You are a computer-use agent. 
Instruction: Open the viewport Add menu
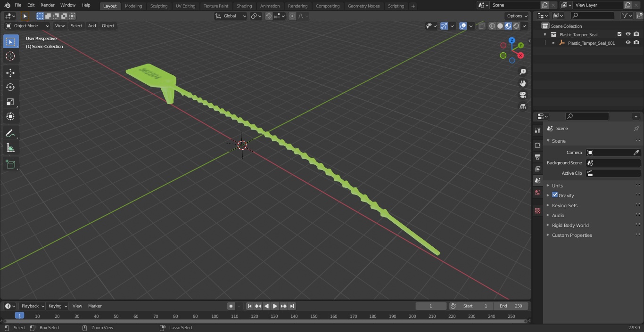[92, 26]
